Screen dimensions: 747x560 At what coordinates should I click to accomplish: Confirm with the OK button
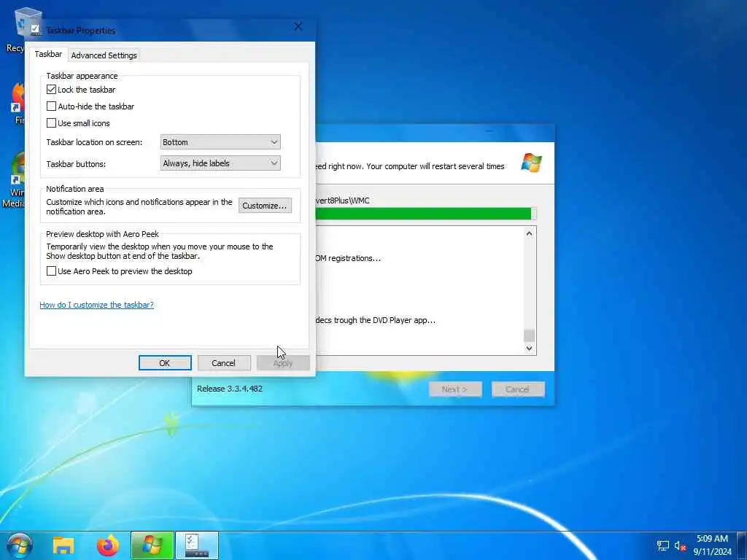coord(165,363)
